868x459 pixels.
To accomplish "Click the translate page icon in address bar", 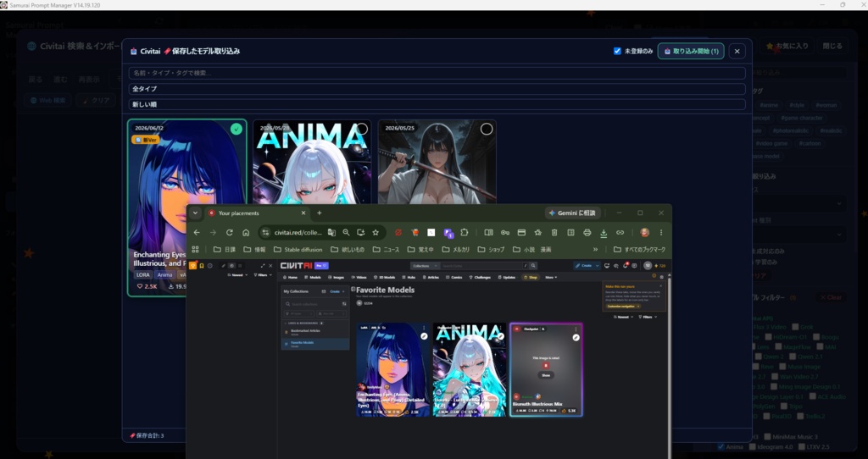I will (331, 233).
